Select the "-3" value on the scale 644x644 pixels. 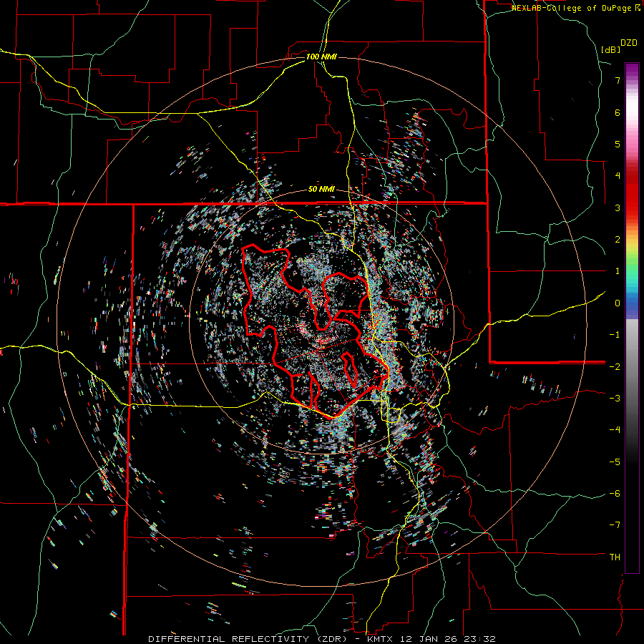pyautogui.click(x=615, y=399)
